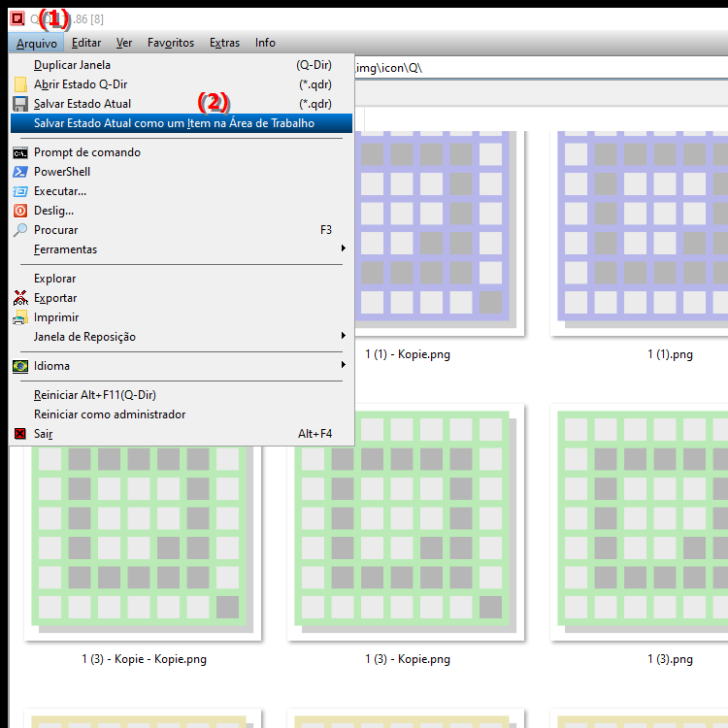Image resolution: width=728 pixels, height=728 pixels.
Task: Click the red Deslig power icon
Action: click(20, 211)
